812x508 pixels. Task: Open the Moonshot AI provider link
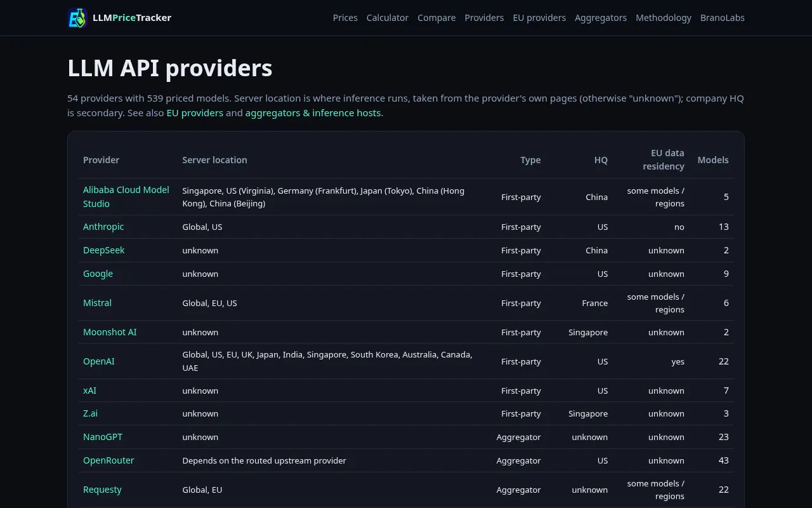[x=110, y=332]
